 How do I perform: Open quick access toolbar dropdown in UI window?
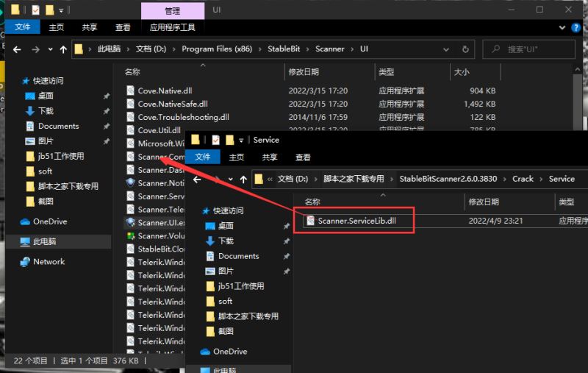tap(61, 10)
